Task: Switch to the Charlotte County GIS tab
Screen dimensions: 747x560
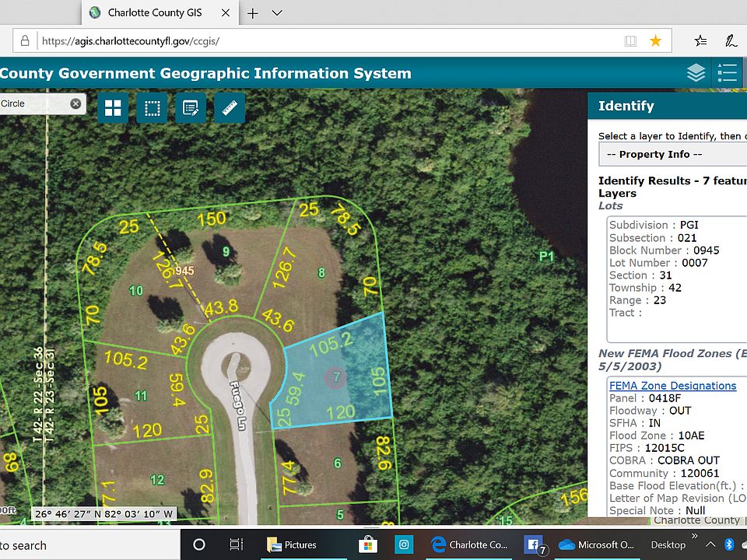Action: [x=156, y=12]
